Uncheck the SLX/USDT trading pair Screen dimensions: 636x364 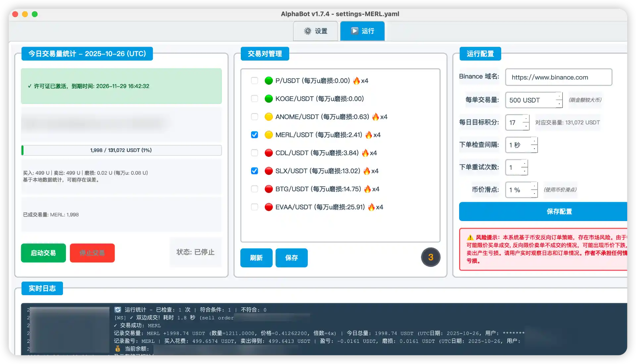254,171
